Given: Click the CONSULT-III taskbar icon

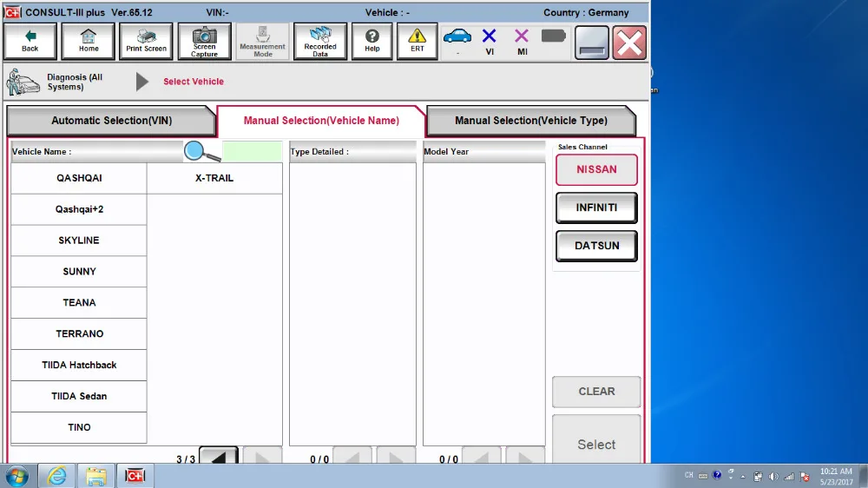Looking at the screenshot, I should pyautogui.click(x=135, y=476).
